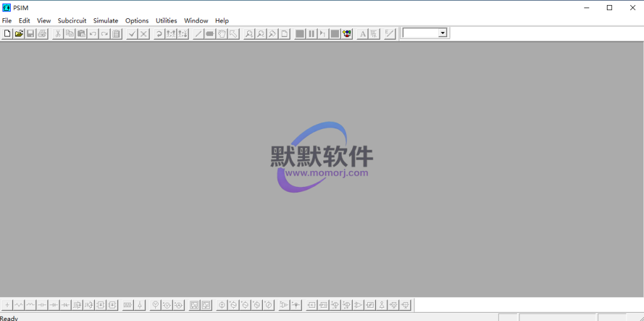Viewport: 644px width, 321px height.
Task: Open the View menu
Action: (x=44, y=21)
